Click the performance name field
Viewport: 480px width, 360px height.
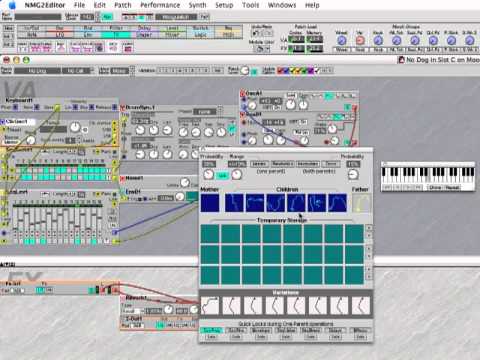point(38,17)
